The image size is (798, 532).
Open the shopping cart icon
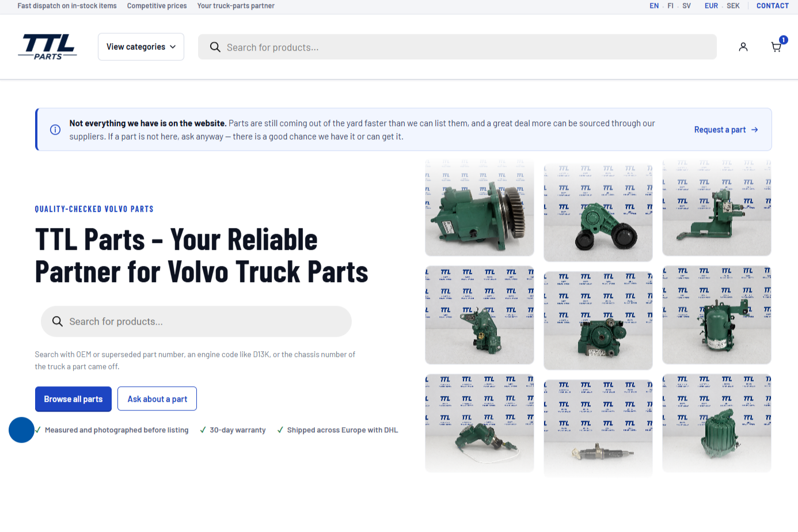point(776,47)
